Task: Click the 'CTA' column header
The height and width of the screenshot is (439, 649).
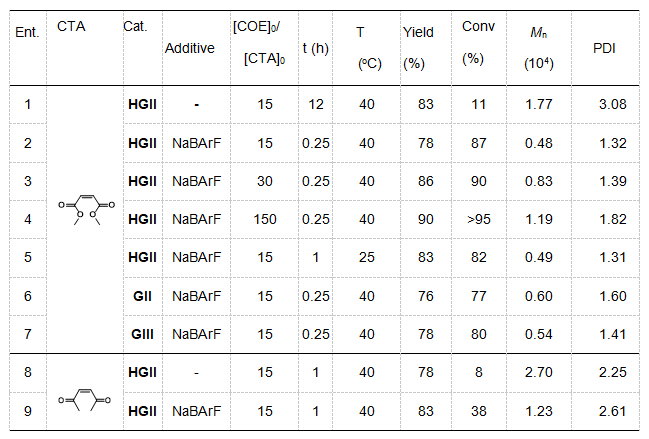Action: (x=72, y=27)
